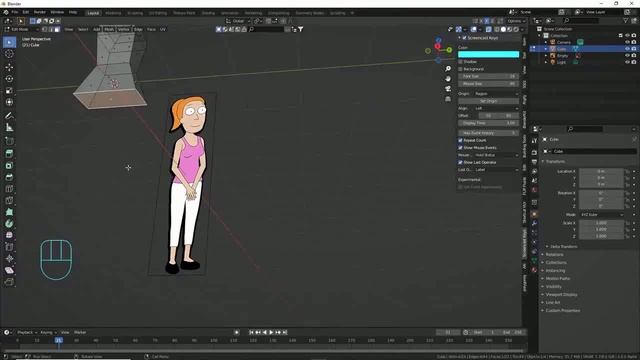Click the cyan Color swatch
This screenshot has height=360, width=640.
coord(488,54)
